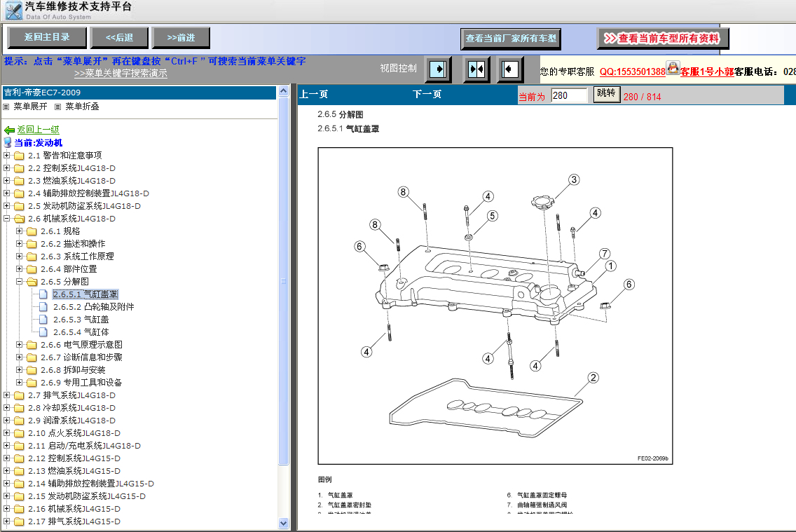Collapse 2.6 机械系统JL4G18-D node
The height and width of the screenshot is (532, 796).
(6, 219)
